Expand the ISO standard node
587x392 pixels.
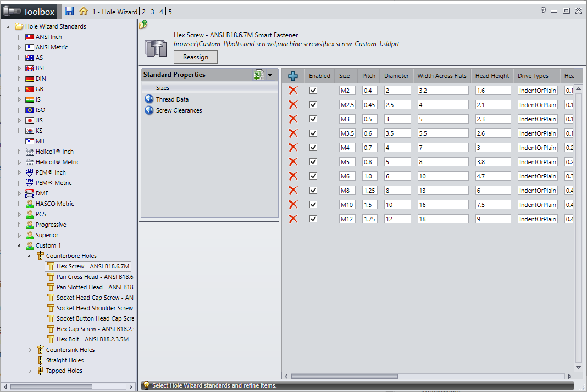tap(19, 110)
